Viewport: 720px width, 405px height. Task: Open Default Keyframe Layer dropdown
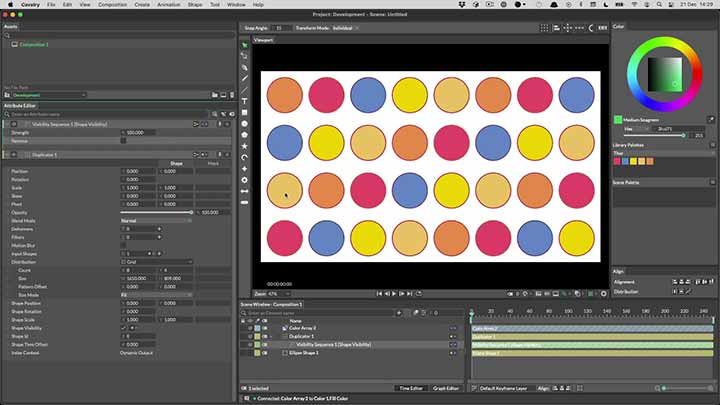pyautogui.click(x=503, y=388)
